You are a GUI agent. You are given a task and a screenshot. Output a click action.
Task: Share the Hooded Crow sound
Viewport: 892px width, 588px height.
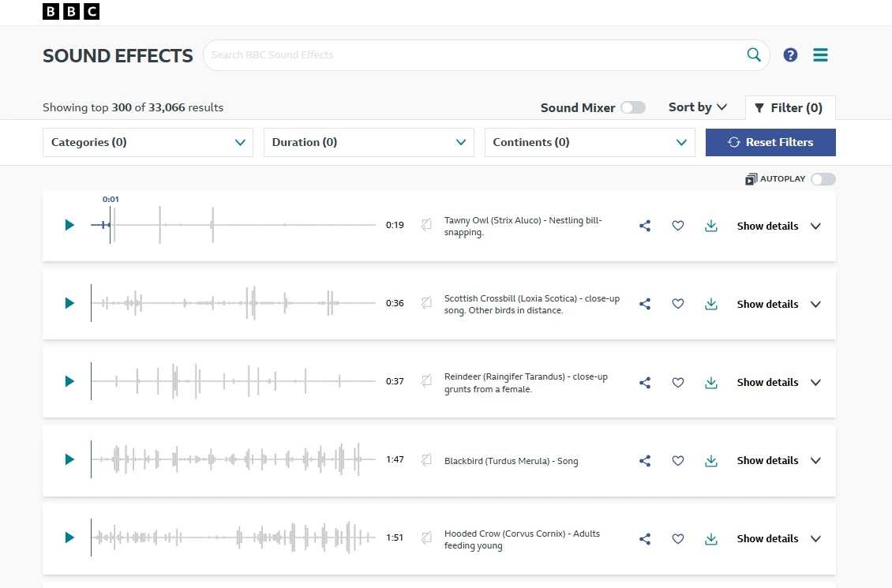[645, 538]
